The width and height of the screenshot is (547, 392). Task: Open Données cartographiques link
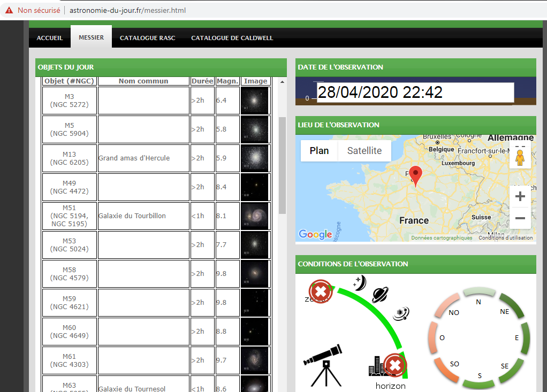point(442,237)
